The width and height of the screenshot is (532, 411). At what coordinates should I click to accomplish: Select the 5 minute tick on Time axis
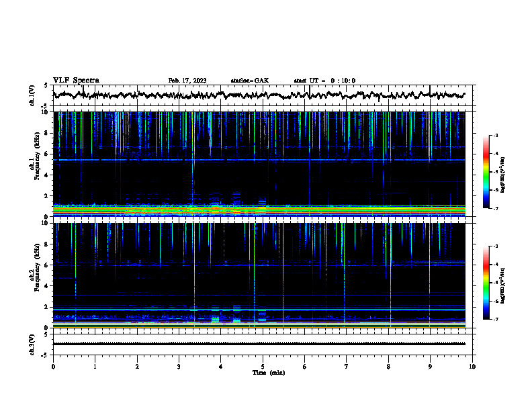click(263, 367)
